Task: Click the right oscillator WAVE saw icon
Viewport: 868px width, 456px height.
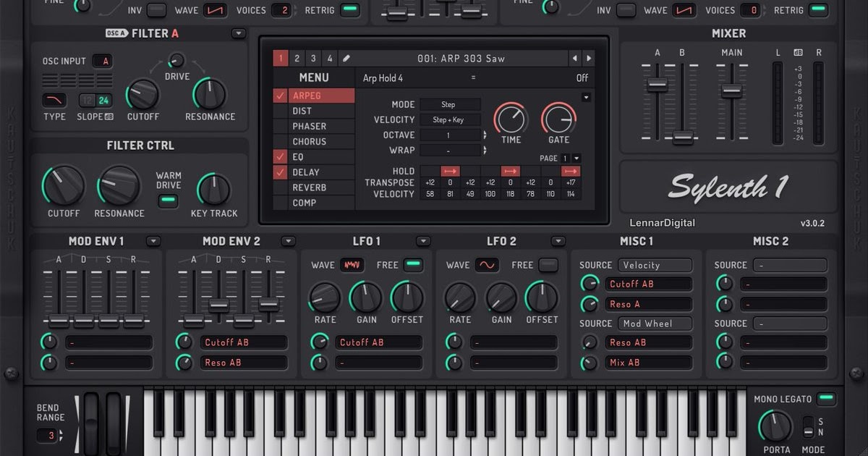Action: 684,10
